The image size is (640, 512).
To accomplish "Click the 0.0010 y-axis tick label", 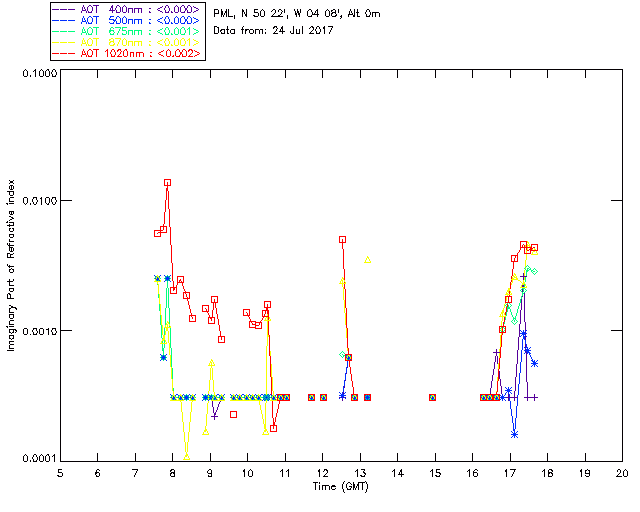I will coord(40,331).
